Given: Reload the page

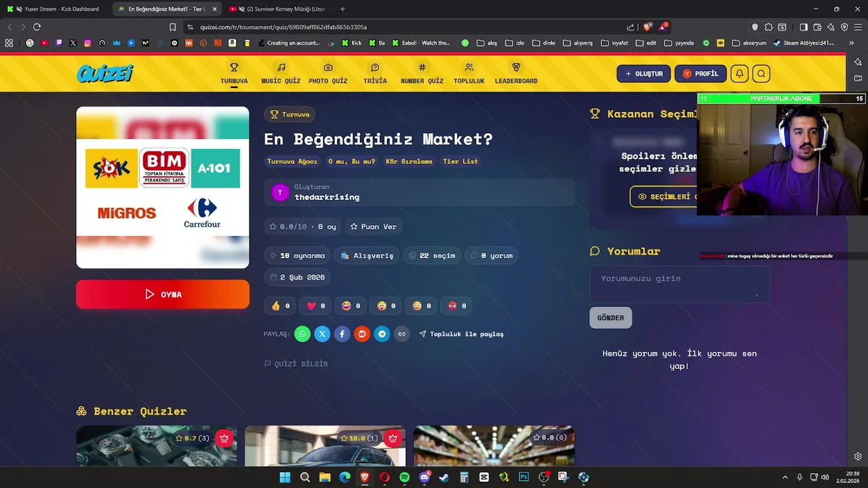Looking at the screenshot, I should click(37, 27).
